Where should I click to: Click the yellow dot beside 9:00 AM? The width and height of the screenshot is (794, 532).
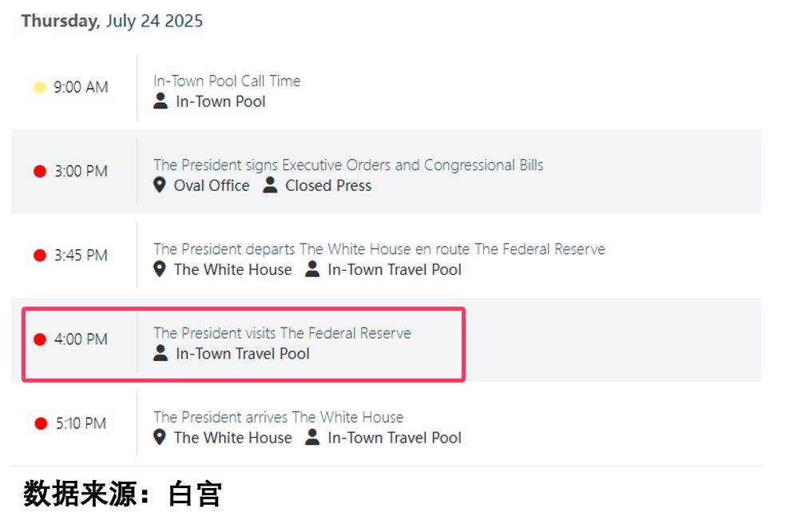39,87
